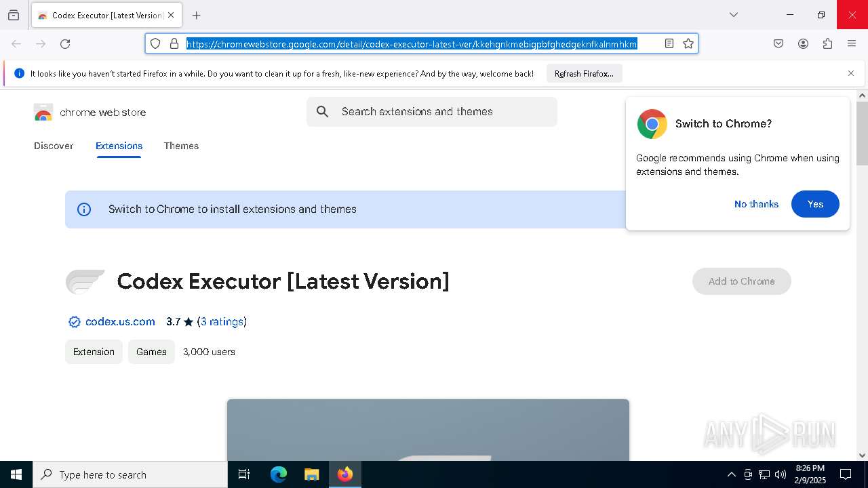Open Task View on taskbar
Image resolution: width=868 pixels, height=488 pixels.
tap(244, 474)
